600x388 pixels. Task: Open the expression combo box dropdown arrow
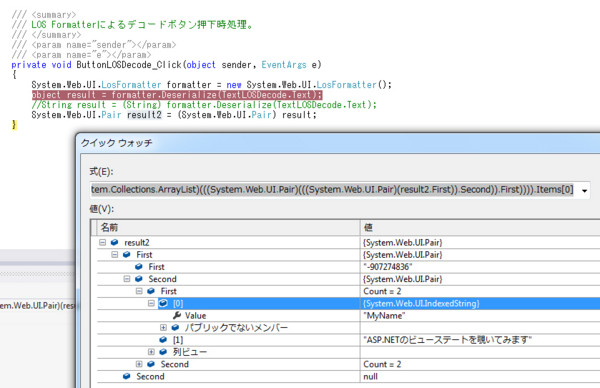(x=585, y=190)
